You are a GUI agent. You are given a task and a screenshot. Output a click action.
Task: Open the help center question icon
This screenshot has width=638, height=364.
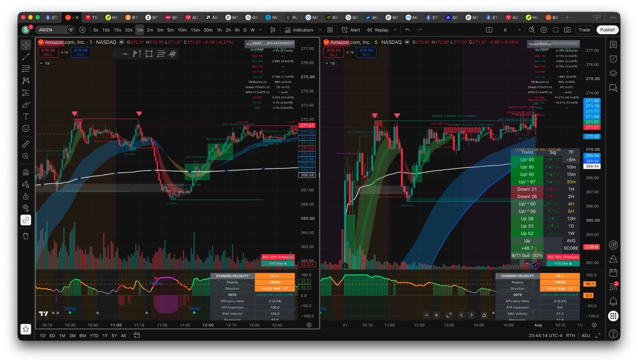613,334
